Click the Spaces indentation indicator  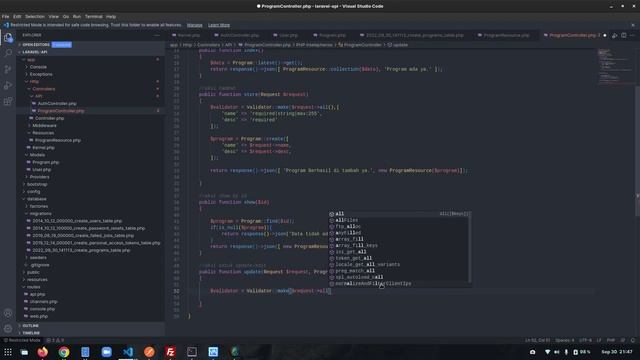(564, 340)
